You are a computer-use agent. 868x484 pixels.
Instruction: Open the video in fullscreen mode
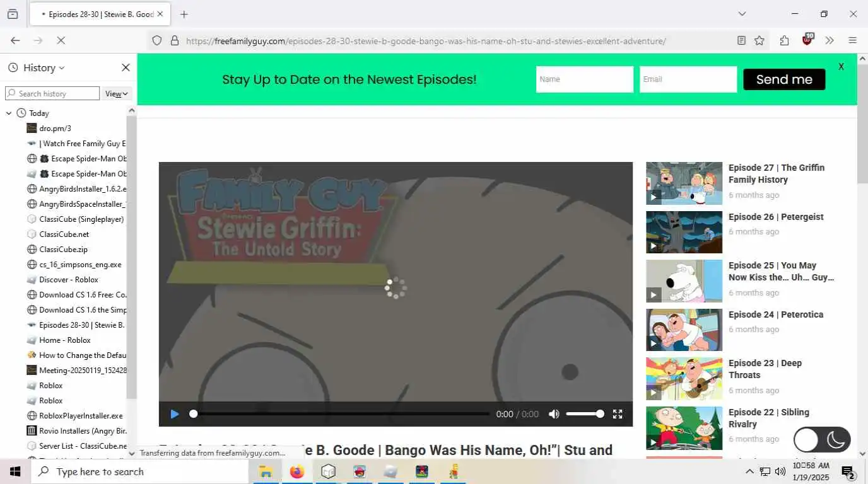click(618, 414)
